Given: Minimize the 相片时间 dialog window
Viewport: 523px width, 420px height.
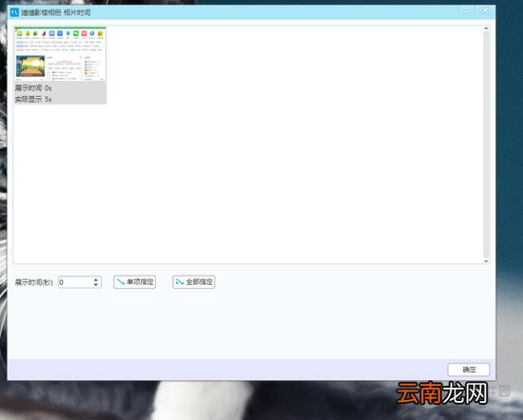Looking at the screenshot, I should [x=467, y=11].
